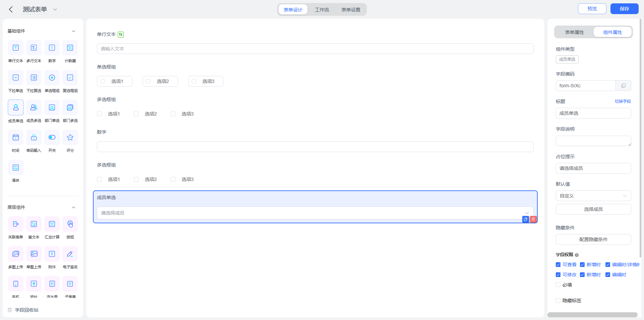The height and width of the screenshot is (320, 644).
Task: Add the 密码输入 password component
Action: pos(34,137)
